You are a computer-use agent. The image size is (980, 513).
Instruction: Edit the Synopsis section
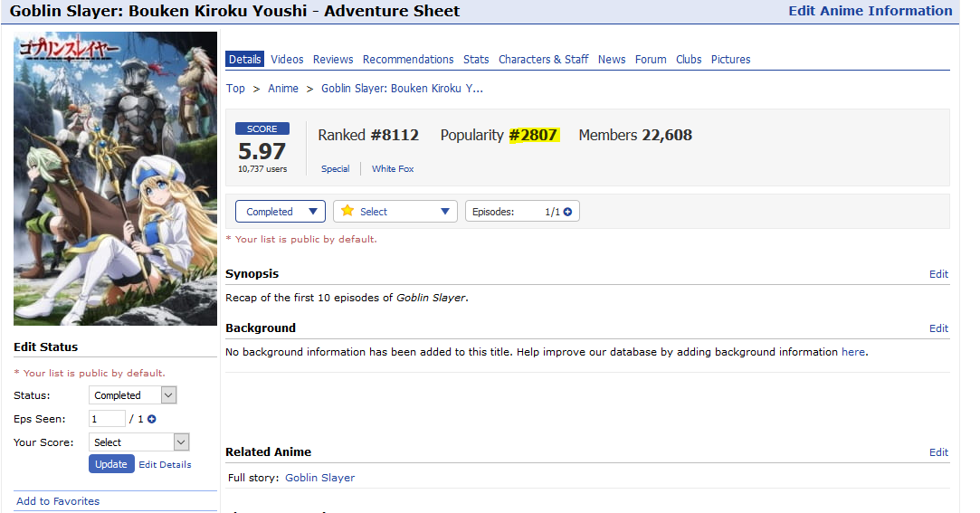point(938,274)
